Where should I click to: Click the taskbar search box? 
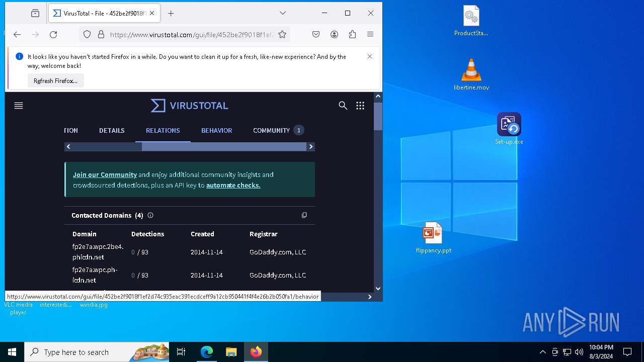(x=97, y=352)
